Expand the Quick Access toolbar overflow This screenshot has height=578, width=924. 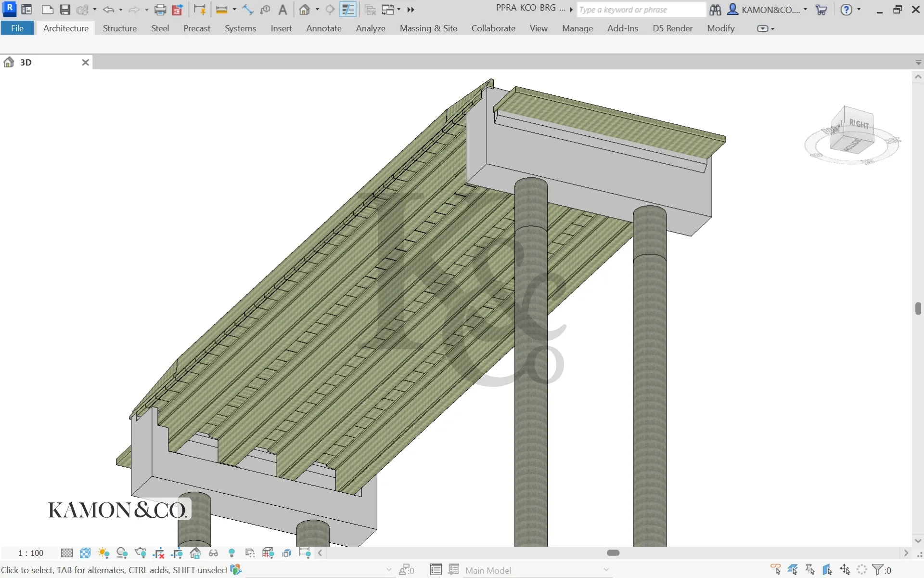click(x=411, y=10)
